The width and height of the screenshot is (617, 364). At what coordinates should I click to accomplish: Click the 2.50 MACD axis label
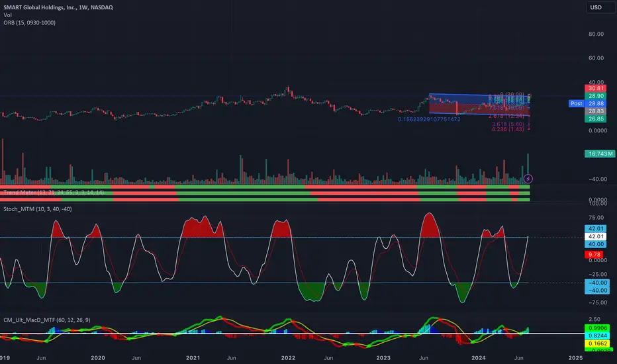click(x=594, y=319)
